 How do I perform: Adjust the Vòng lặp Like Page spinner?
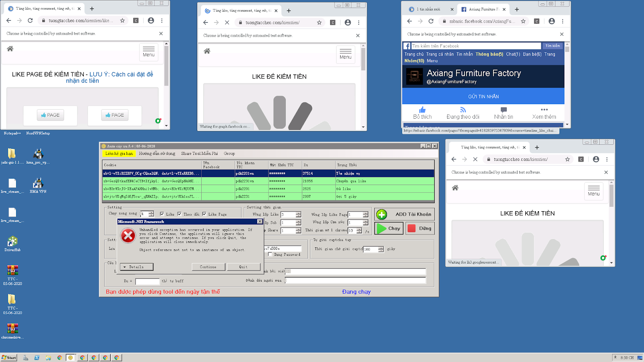(x=365, y=214)
